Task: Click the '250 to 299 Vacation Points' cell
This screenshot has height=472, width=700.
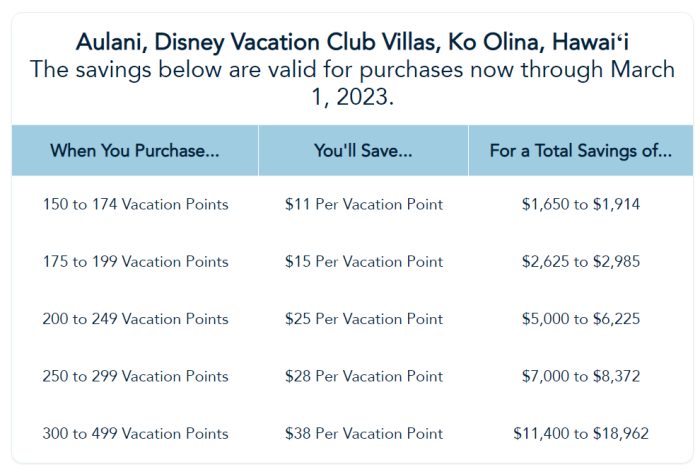Action: point(135,376)
